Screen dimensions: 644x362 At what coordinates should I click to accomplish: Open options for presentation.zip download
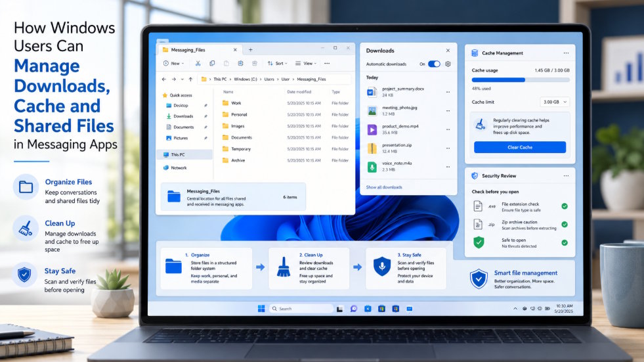pyautogui.click(x=448, y=148)
